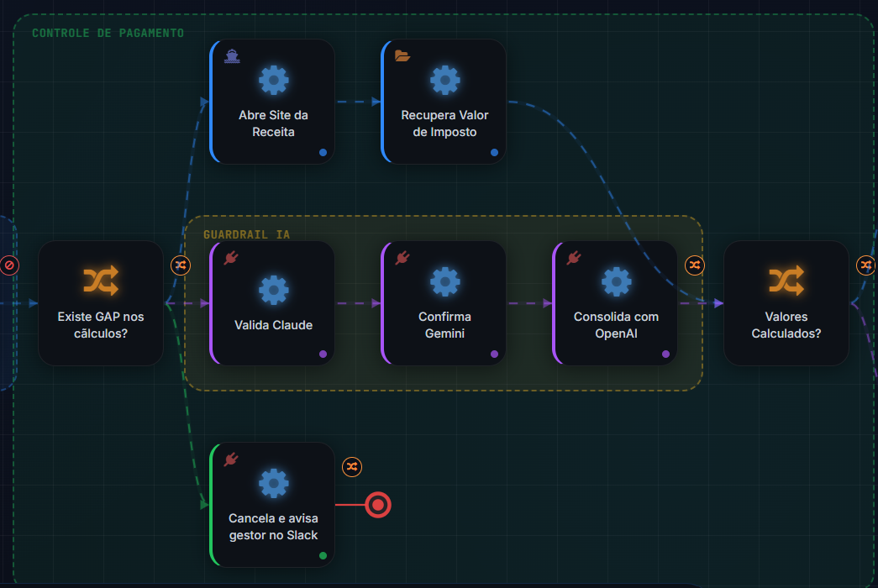Click the "CONTROLE DE PAGAMENTO" group title
This screenshot has height=588, width=878.
pos(108,33)
